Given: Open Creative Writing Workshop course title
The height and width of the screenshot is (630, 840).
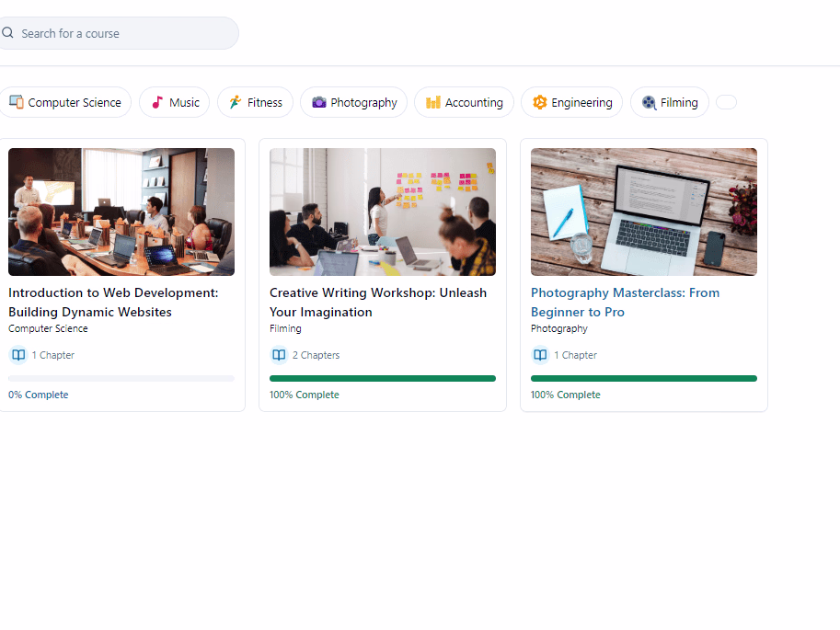Looking at the screenshot, I should [x=377, y=302].
